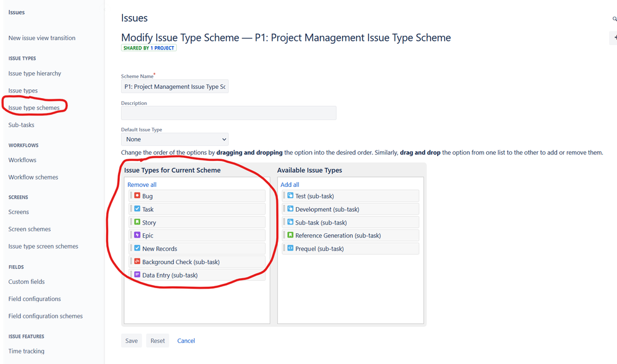Select Issue type schemes in the sidebar
Viewport: 617px width, 364px height.
(34, 108)
